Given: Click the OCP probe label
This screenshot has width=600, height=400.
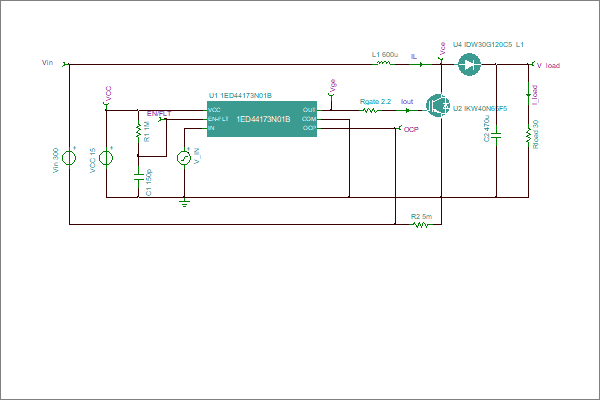Looking at the screenshot, I should [411, 129].
